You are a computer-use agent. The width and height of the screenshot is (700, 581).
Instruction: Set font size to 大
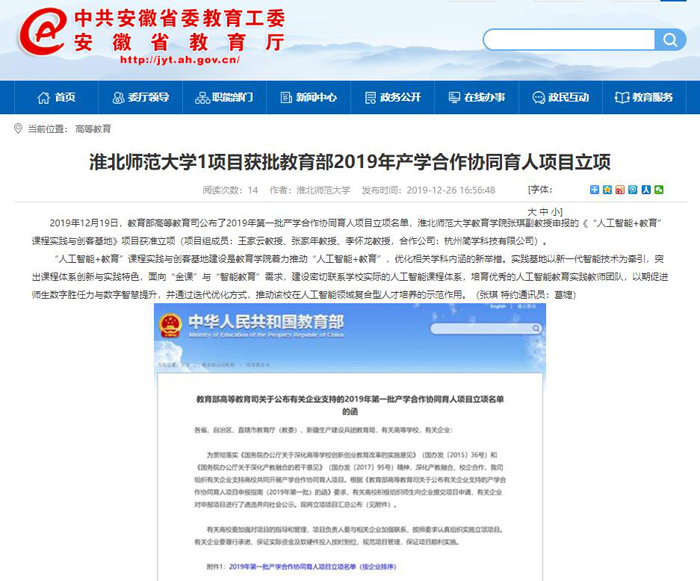532,212
